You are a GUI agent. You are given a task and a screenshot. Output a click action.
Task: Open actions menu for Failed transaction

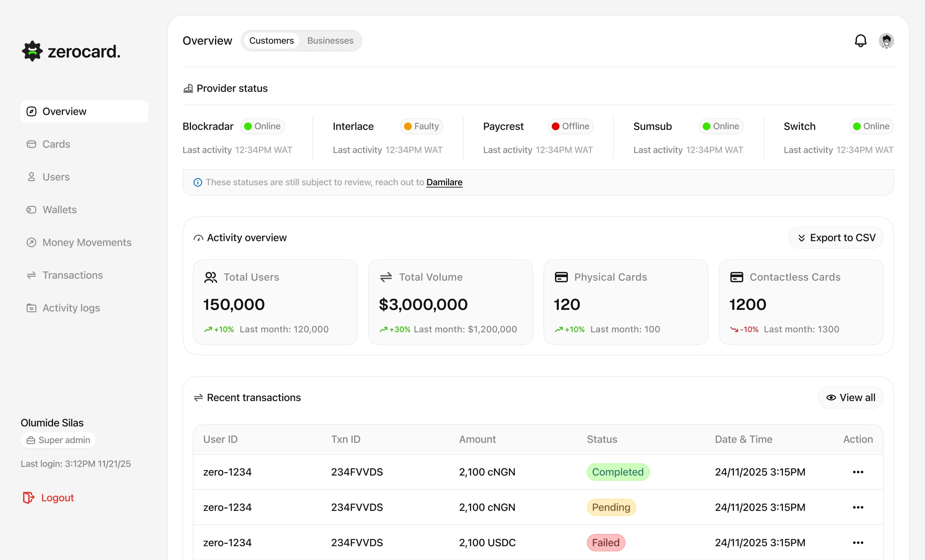(858, 542)
